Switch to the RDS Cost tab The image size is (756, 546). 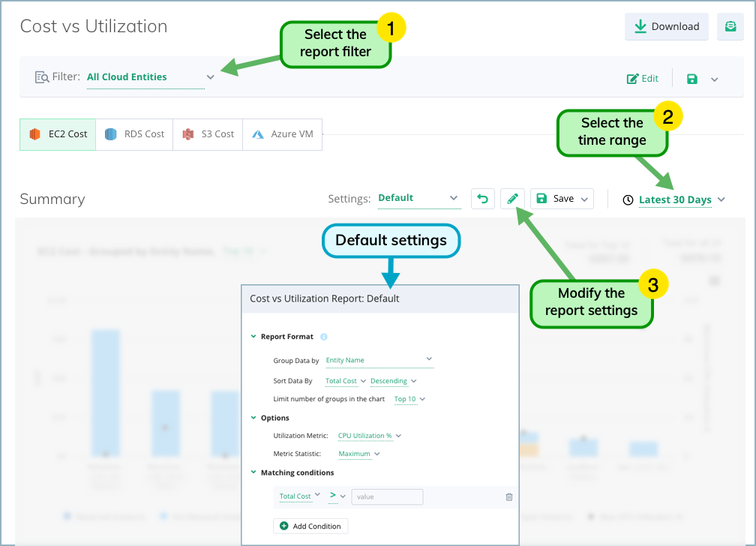click(x=134, y=134)
